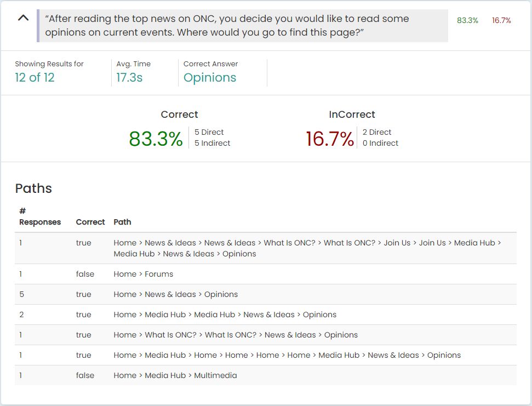Select the row starting Home > What Is ONC?
Viewport: 532px width, 406px height.
(266, 335)
